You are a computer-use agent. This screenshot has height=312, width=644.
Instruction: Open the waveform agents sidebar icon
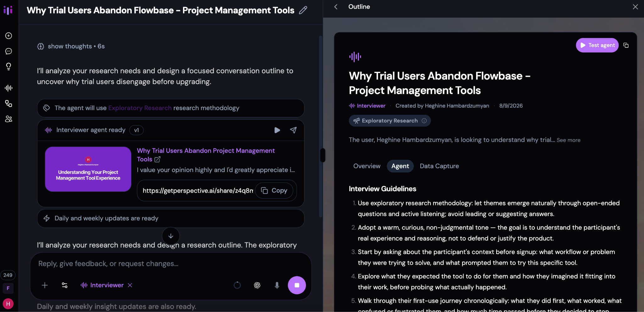coord(8,88)
